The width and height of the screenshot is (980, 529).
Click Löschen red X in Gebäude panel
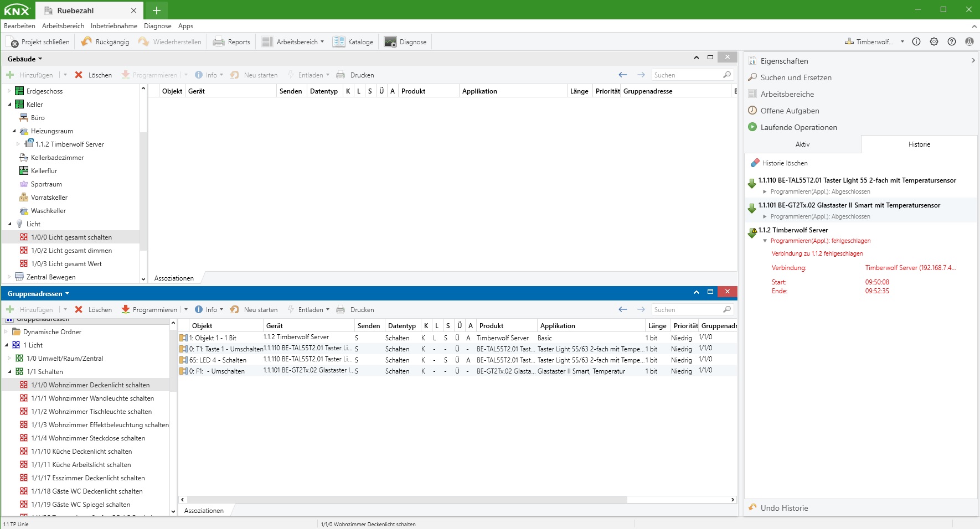pyautogui.click(x=79, y=75)
